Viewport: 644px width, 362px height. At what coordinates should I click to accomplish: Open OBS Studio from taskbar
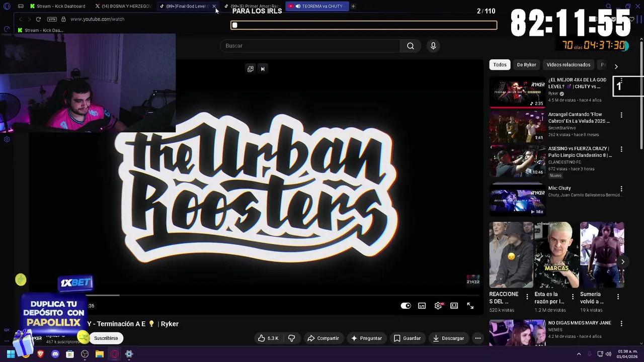[x=85, y=354]
